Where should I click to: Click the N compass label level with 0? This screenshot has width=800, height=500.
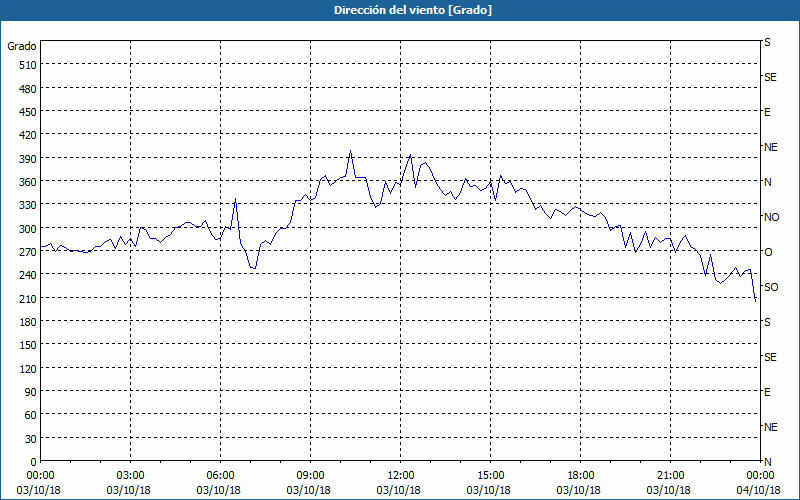coord(767,462)
